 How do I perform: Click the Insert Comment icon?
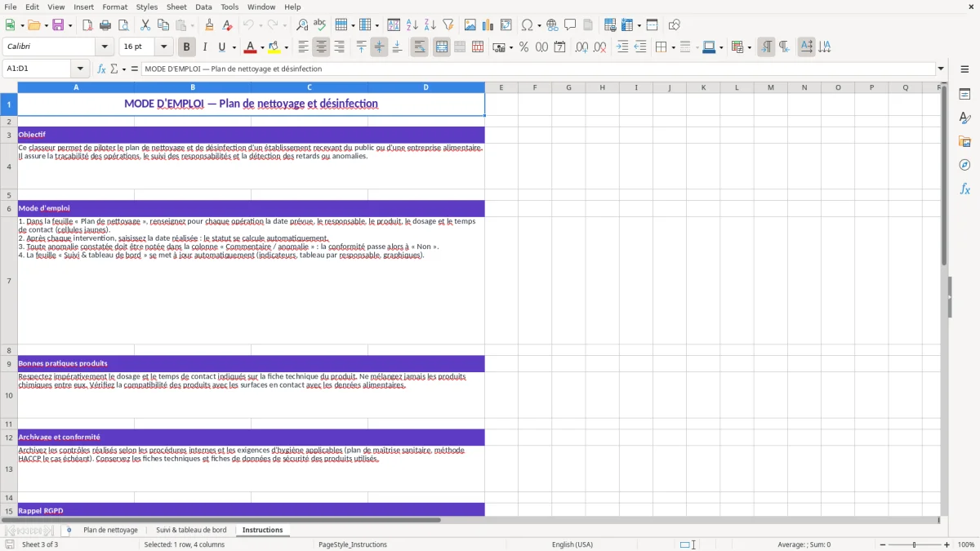(x=570, y=25)
